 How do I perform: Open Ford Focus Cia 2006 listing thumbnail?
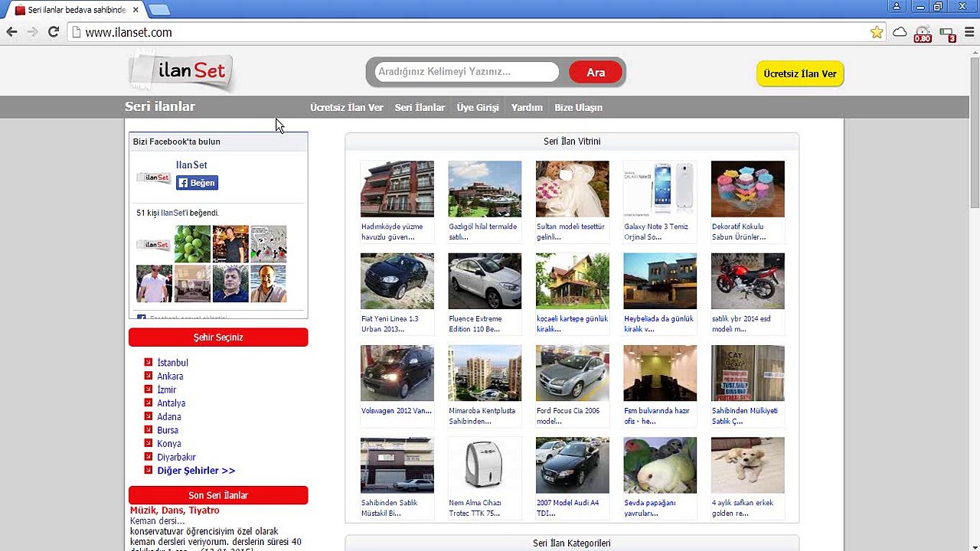pyautogui.click(x=572, y=373)
